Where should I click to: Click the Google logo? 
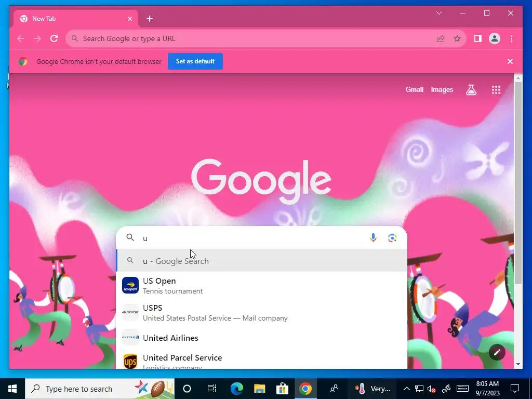coord(261,181)
